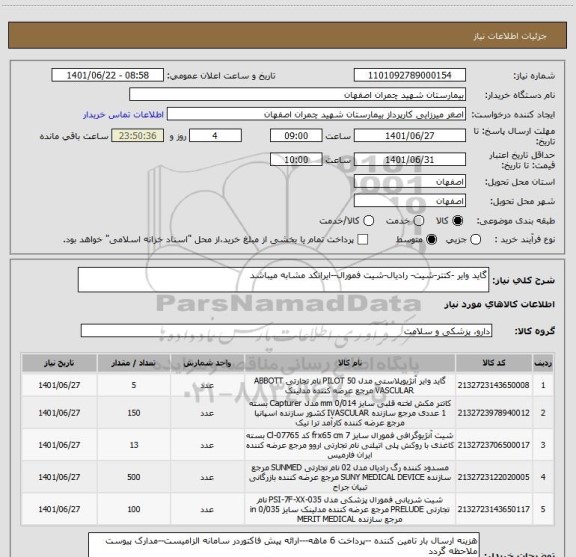
Task: Click the remaining days field showing 4
Action: pyautogui.click(x=215, y=136)
